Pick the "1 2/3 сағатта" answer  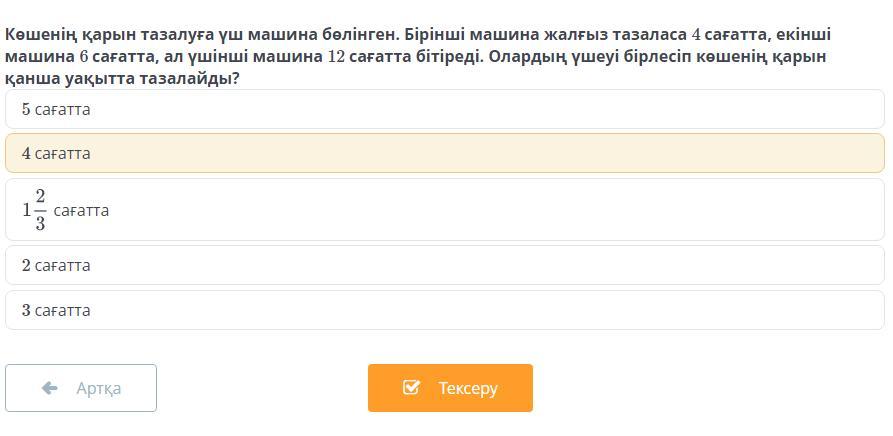(x=444, y=210)
